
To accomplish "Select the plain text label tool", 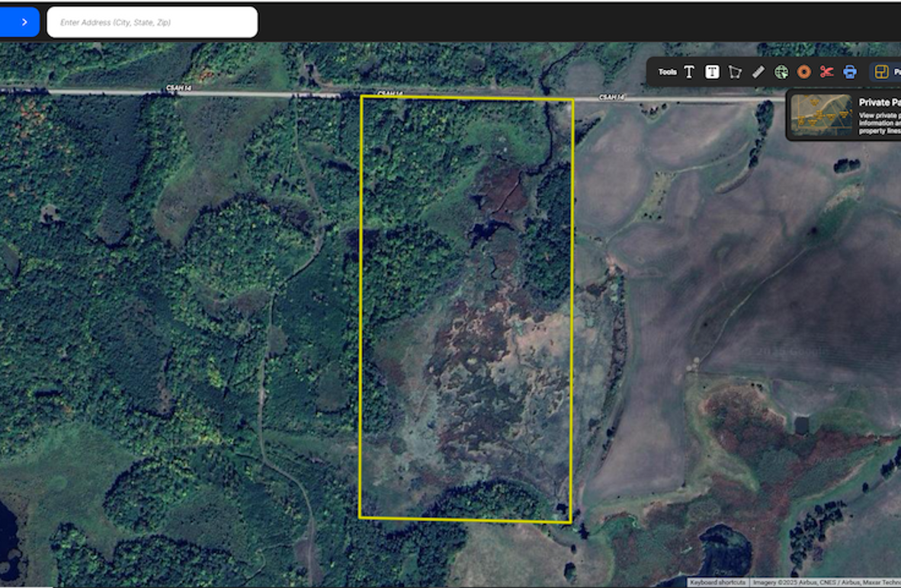I will pos(689,72).
